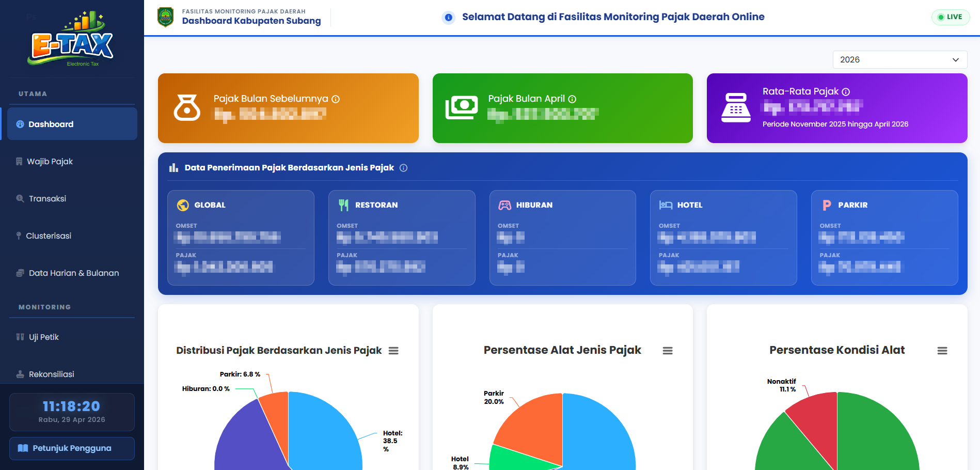
Task: Click the Uji Petik monitoring icon
Action: coord(19,337)
